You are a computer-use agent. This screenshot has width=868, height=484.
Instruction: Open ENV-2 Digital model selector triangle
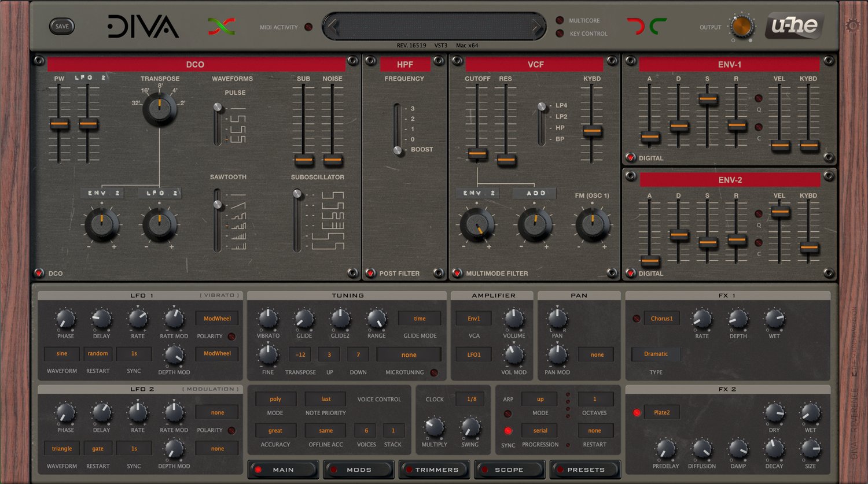click(631, 273)
